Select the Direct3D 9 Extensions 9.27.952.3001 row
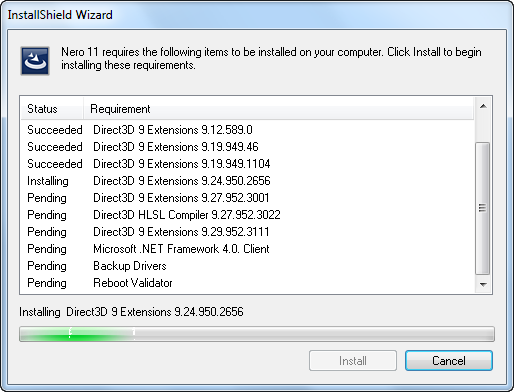The image size is (514, 392). (x=247, y=198)
